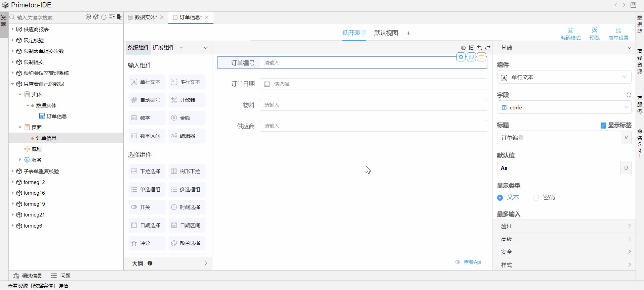This screenshot has width=644, height=290.
Task: Open the 组件 单行文本 dropdown
Action: tap(564, 77)
